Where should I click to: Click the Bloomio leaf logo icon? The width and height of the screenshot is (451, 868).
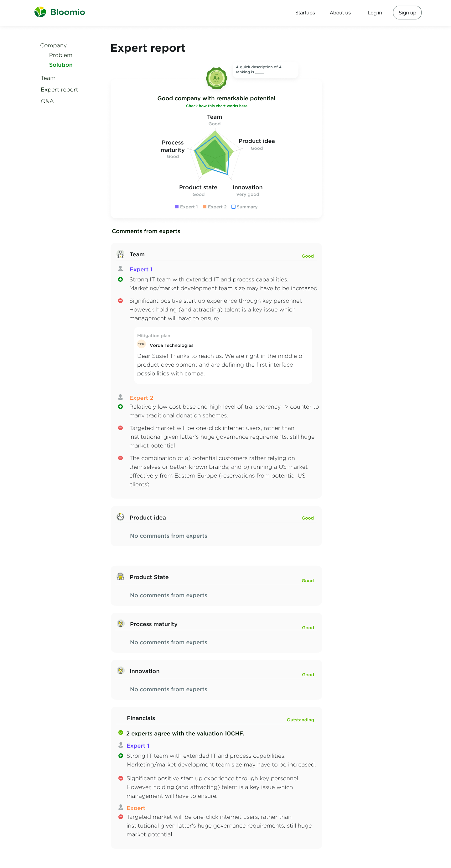point(40,12)
